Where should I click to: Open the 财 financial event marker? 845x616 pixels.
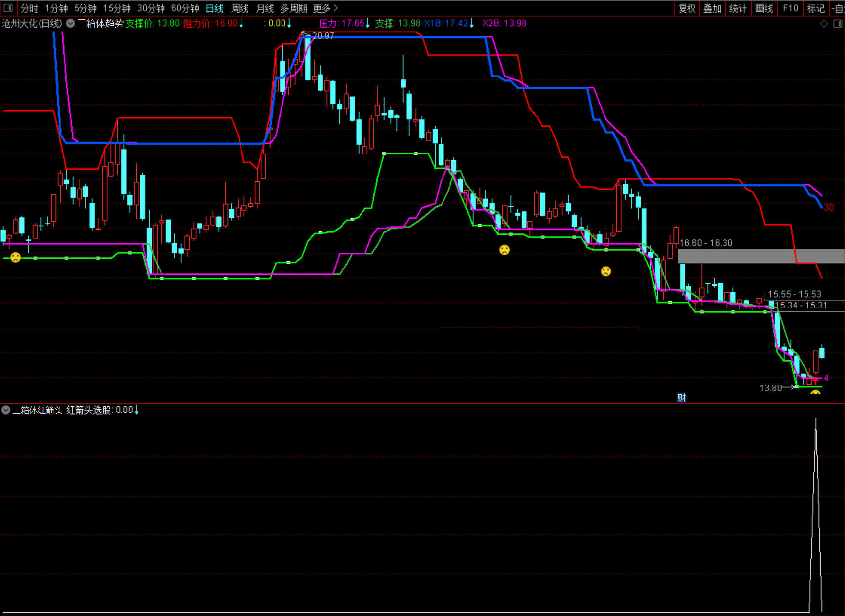click(x=682, y=398)
